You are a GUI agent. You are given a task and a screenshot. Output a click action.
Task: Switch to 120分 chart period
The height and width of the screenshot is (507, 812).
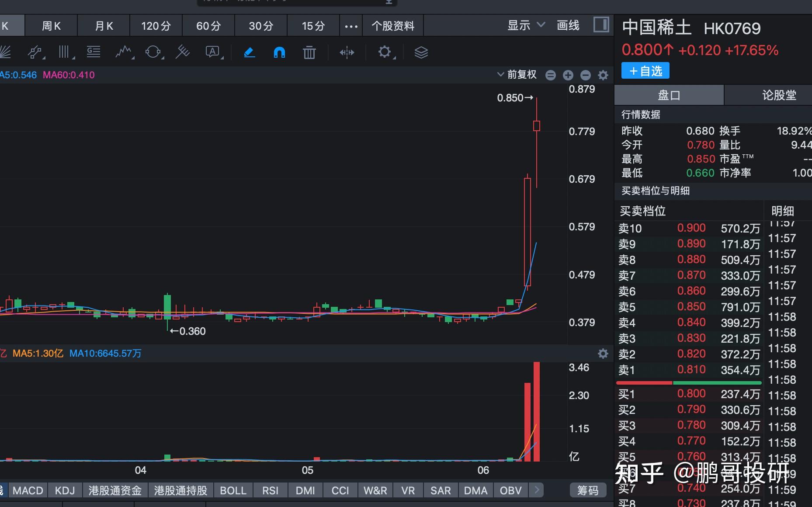click(156, 26)
